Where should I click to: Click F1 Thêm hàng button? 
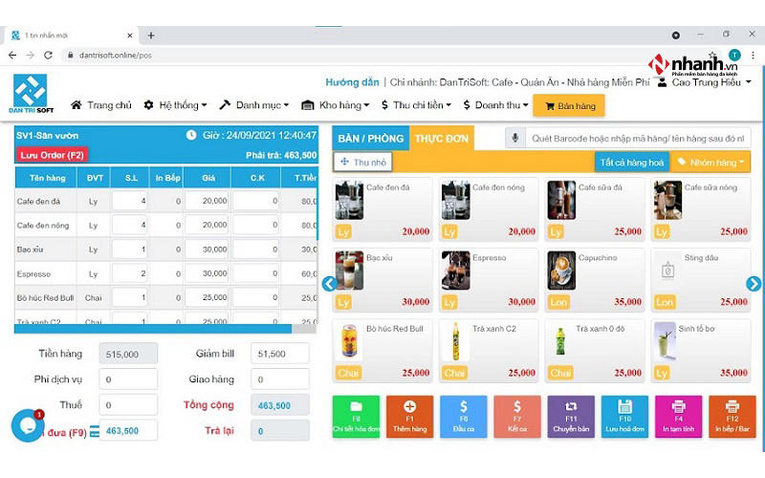410,417
